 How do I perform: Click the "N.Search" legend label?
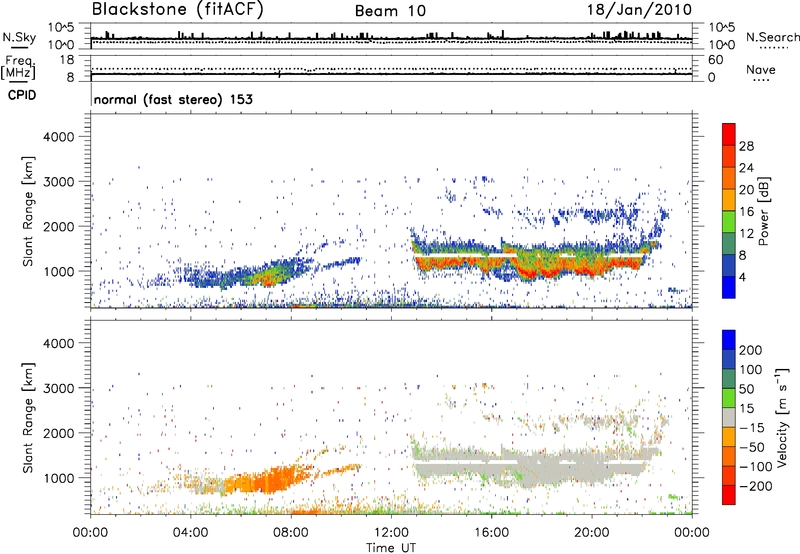click(x=772, y=37)
